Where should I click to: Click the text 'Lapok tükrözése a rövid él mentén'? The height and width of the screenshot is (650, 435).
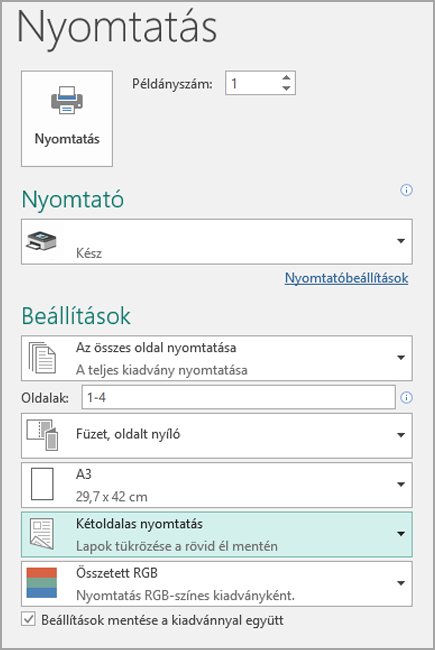(177, 546)
